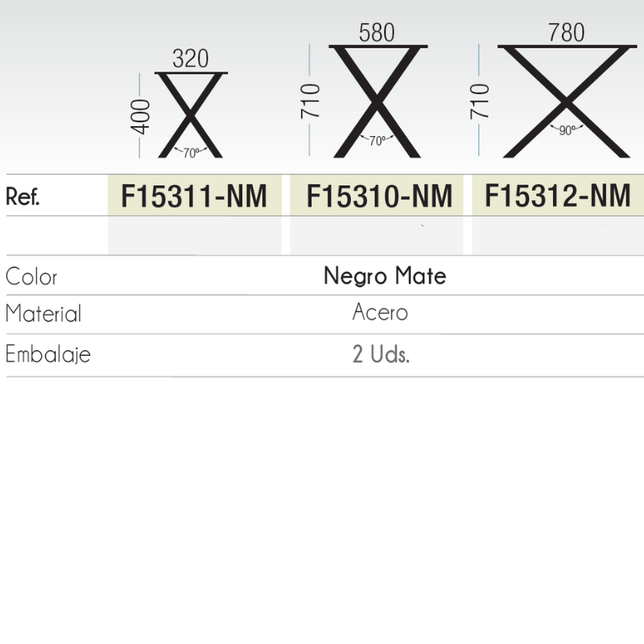
Task: Click the wide 780 mm X-leg diagram
Action: (566, 101)
